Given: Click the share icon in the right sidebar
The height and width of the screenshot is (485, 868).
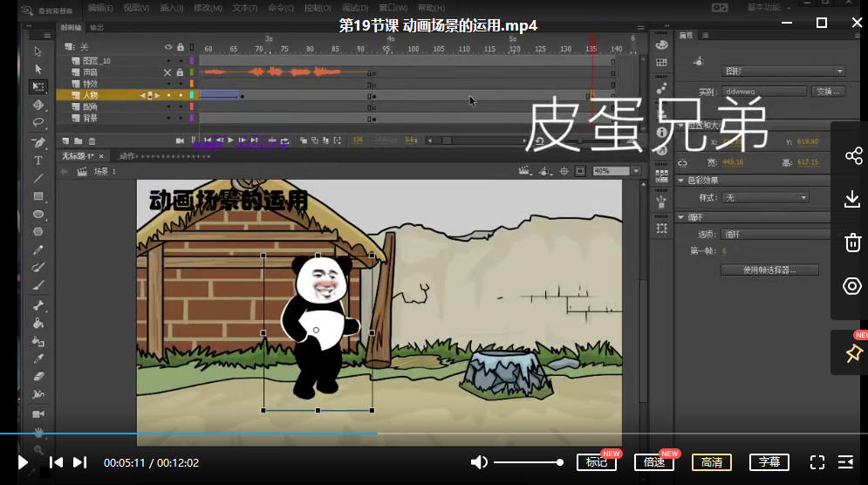Looking at the screenshot, I should (853, 156).
